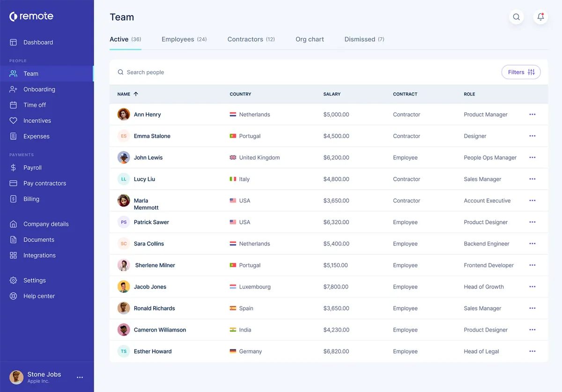Click the United Kingdom country cell
The width and height of the screenshot is (562, 392).
(255, 157)
